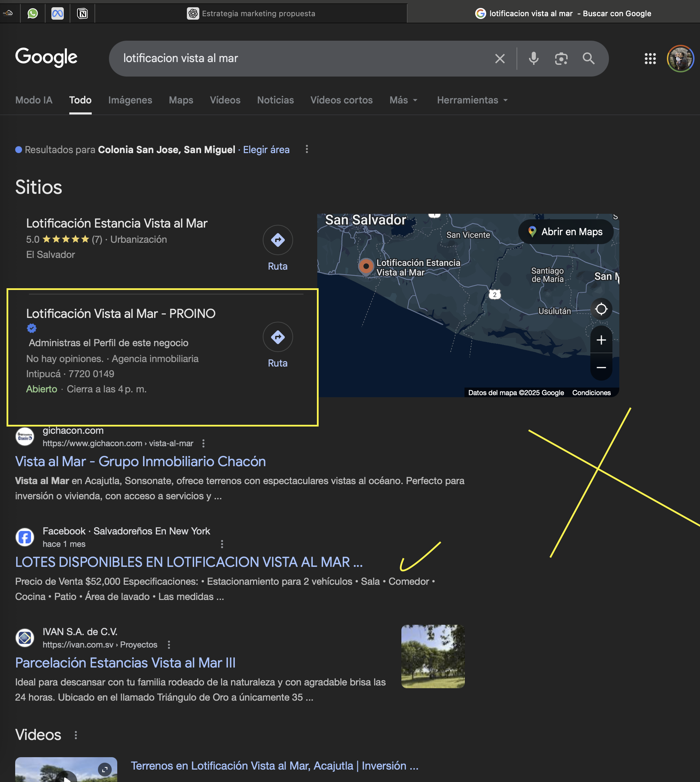Get Ruta directions for Lotificación Estancia

pos(278,248)
